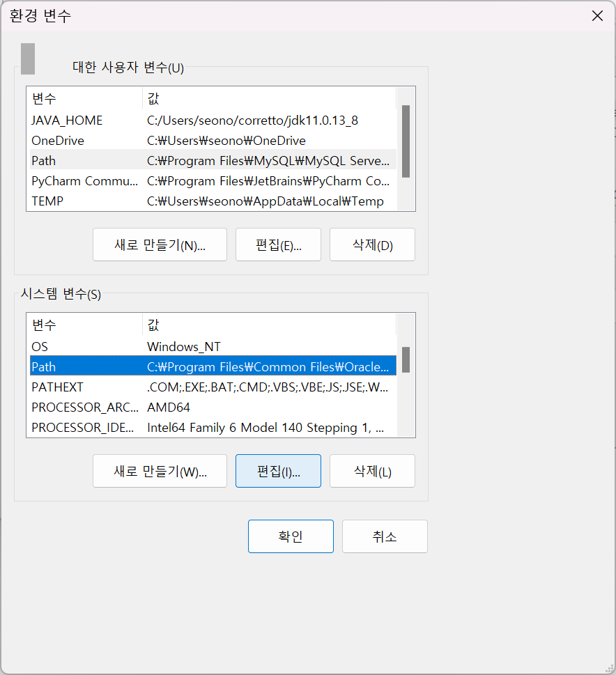Click 삭제(D) for user variables
Image resolution: width=616 pixels, height=675 pixels.
[372, 245]
